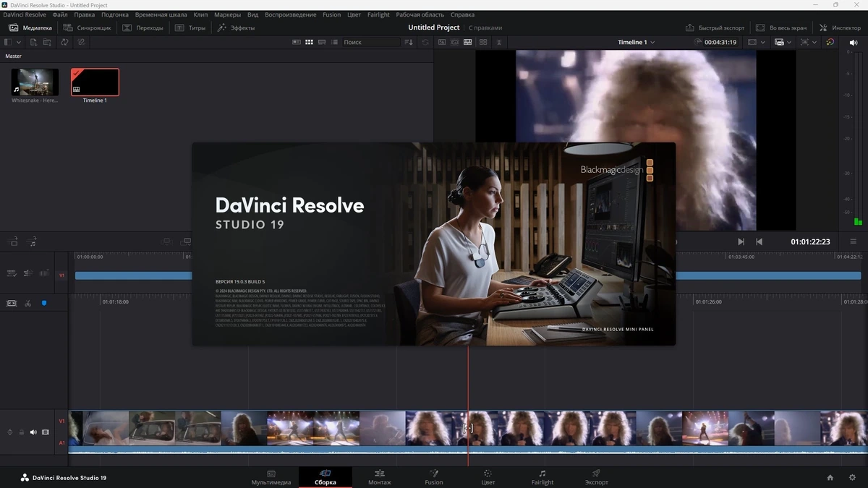Lock the V1 track
Screen dimensions: 868x488
(x=22, y=432)
